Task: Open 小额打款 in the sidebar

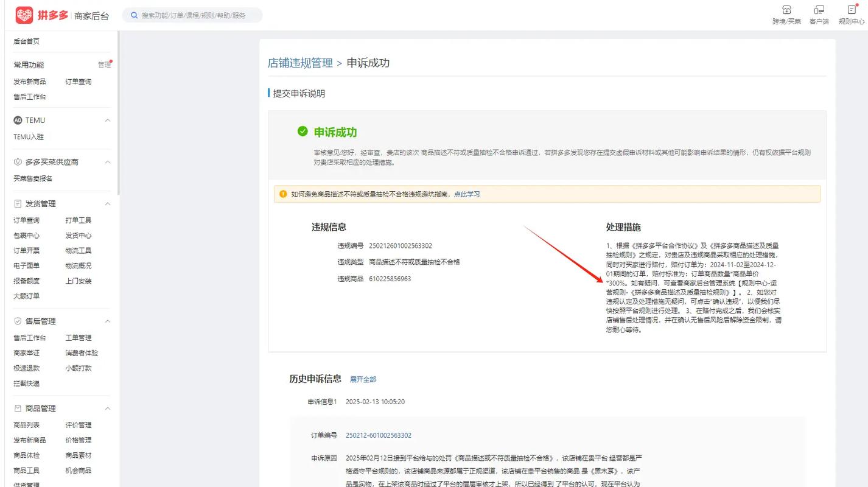Action: pyautogui.click(x=79, y=368)
